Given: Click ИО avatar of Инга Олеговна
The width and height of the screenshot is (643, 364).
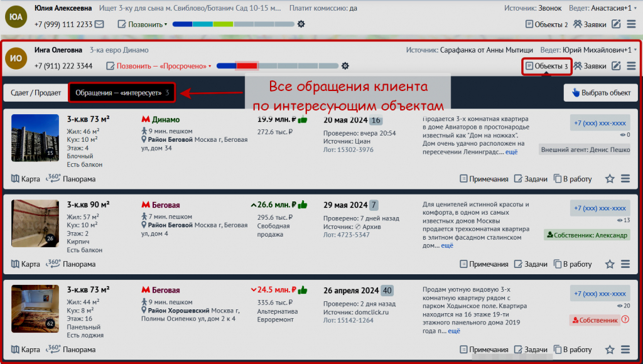Looking at the screenshot, I should 16,58.
